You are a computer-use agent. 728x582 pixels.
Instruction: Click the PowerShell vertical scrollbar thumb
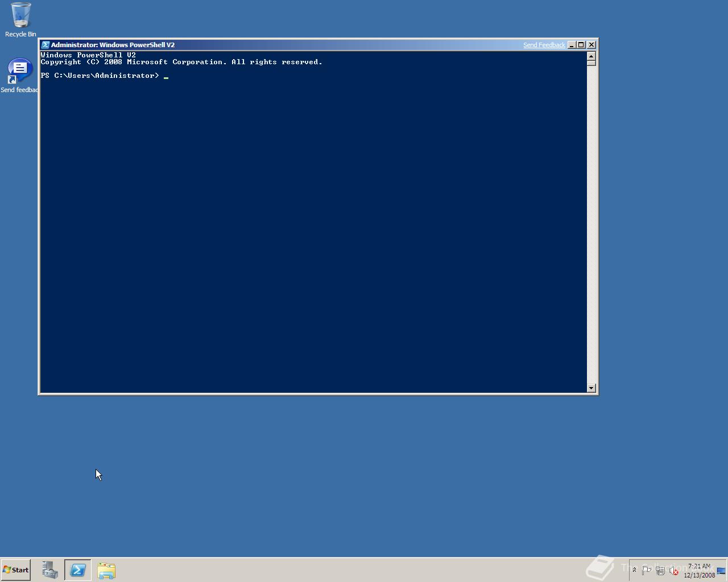coord(591,63)
